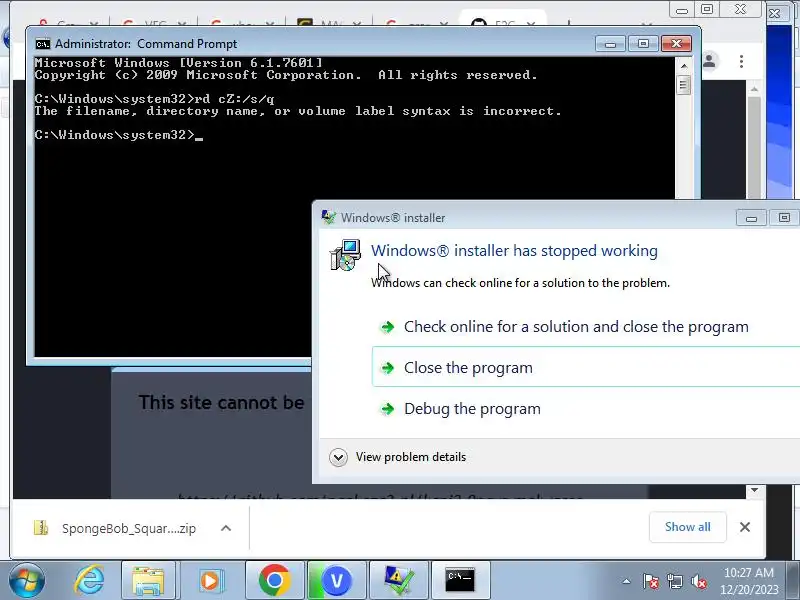Viewport: 800px width, 600px height.
Task: Click Chrome page scrollbar up arrow
Action: 755,89
